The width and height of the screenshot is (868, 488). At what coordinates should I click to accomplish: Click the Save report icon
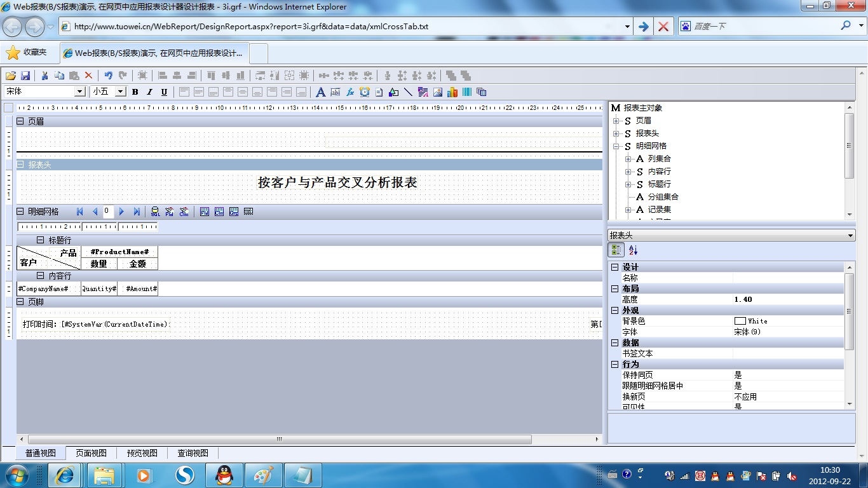click(x=25, y=76)
